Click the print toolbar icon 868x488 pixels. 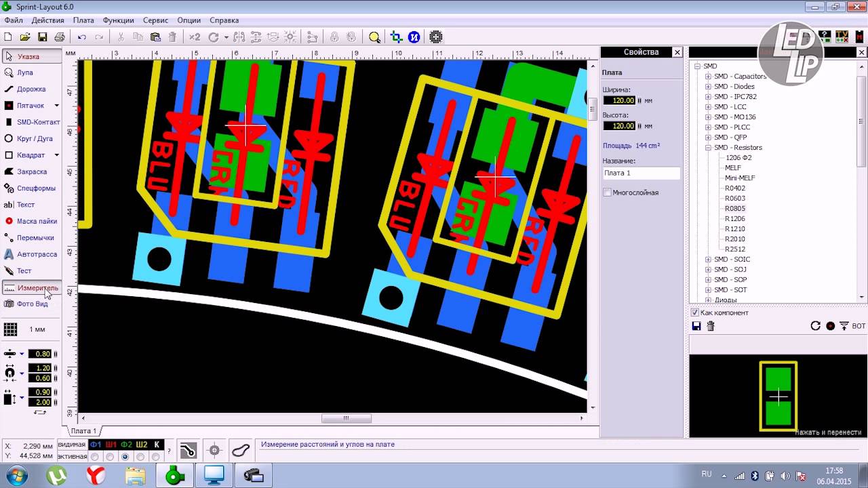tap(60, 37)
